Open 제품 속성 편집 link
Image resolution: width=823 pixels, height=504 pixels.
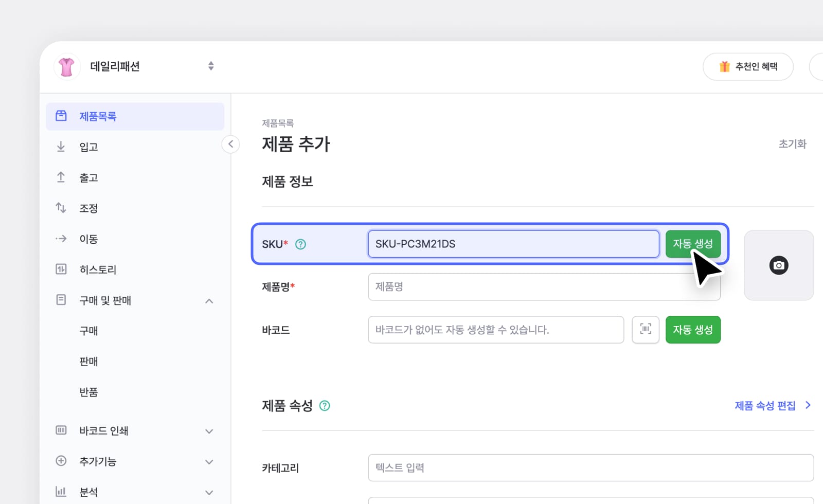766,406
